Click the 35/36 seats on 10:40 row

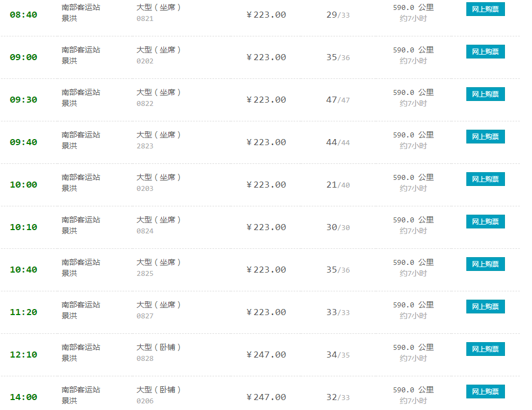click(x=338, y=270)
